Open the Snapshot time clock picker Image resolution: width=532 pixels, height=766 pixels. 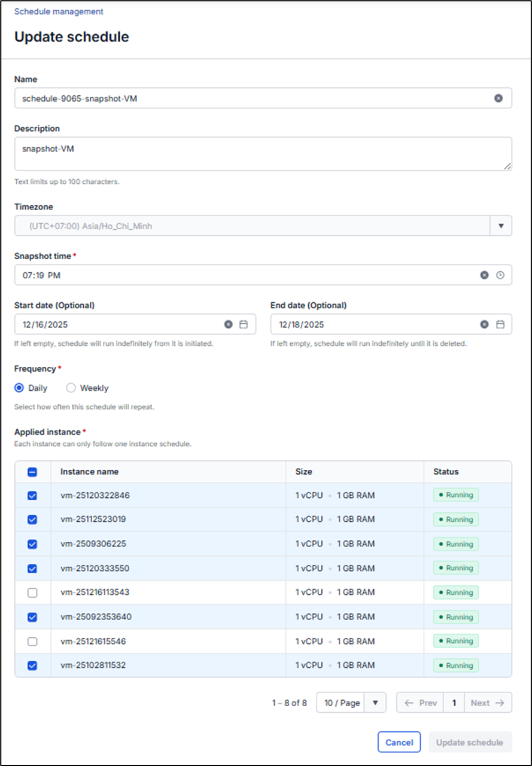tap(500, 275)
